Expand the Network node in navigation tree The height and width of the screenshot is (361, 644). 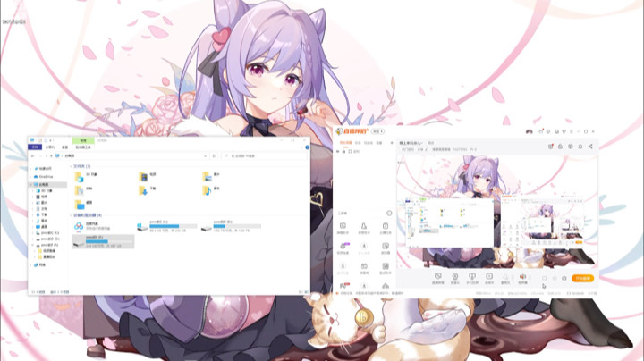(31, 265)
